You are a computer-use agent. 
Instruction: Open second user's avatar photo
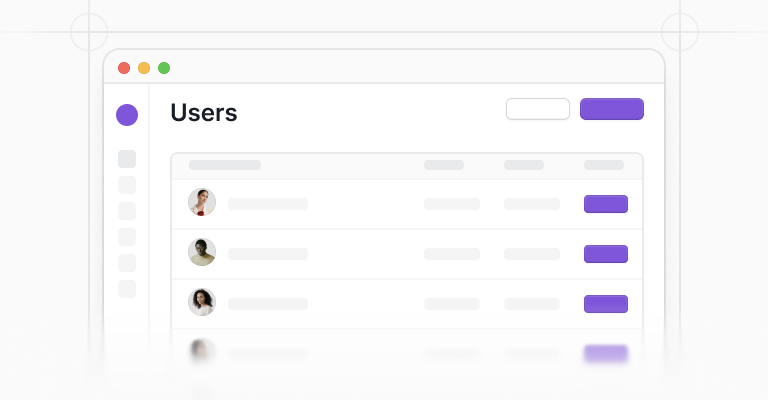click(202, 252)
